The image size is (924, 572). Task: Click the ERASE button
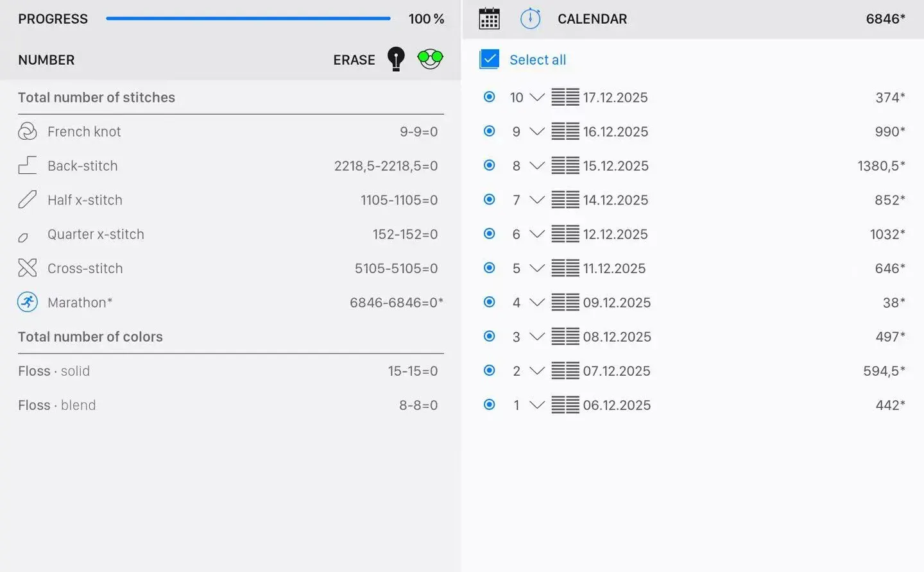click(354, 60)
